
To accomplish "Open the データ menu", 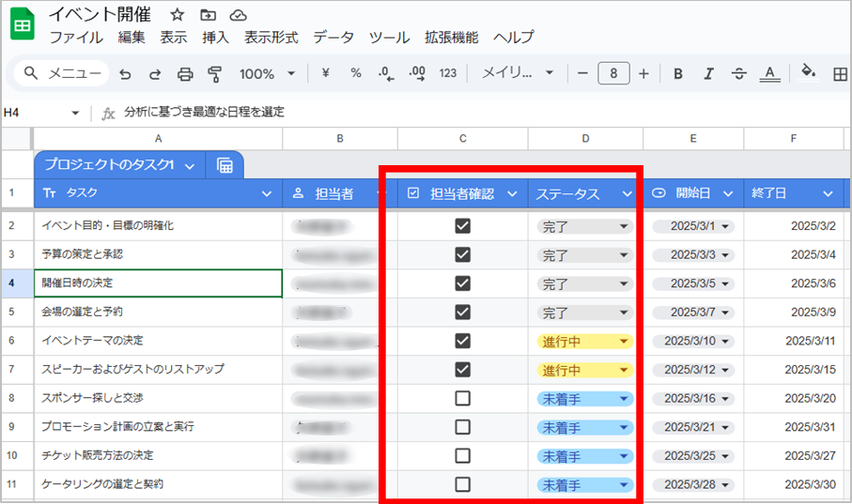I will [x=333, y=38].
